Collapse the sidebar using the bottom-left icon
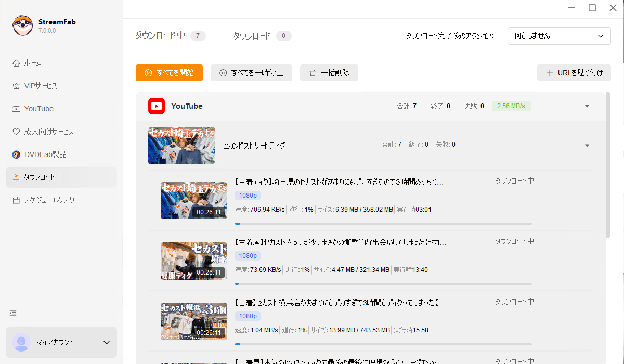This screenshot has width=624, height=364. (12, 313)
